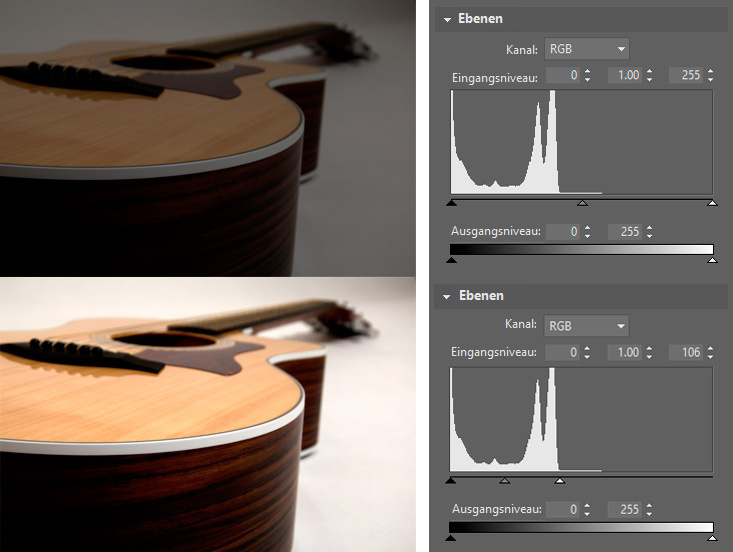Open Kanal RGB dropdown in top Ebenen panel
The image size is (733, 552).
click(587, 49)
